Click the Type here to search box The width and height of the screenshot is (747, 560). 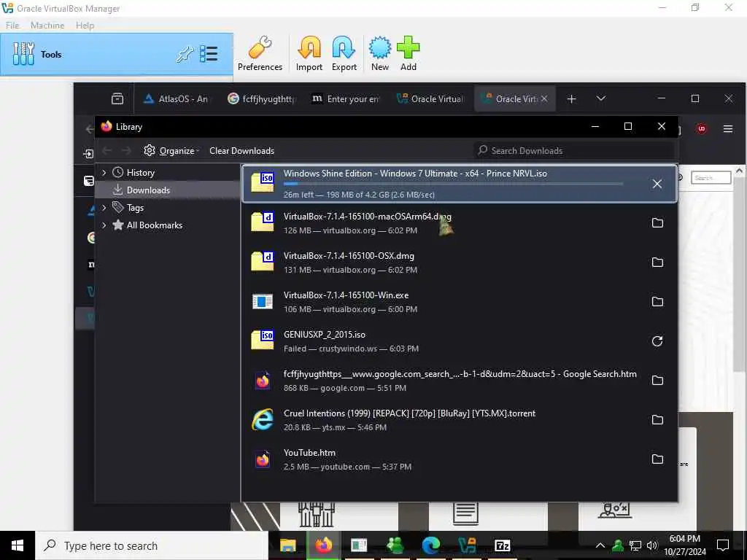coord(152,545)
